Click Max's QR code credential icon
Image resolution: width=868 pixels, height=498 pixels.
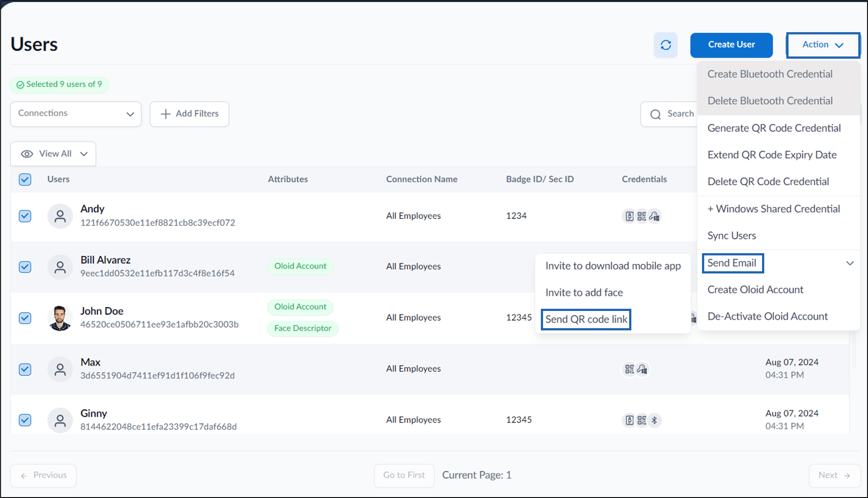click(x=629, y=369)
